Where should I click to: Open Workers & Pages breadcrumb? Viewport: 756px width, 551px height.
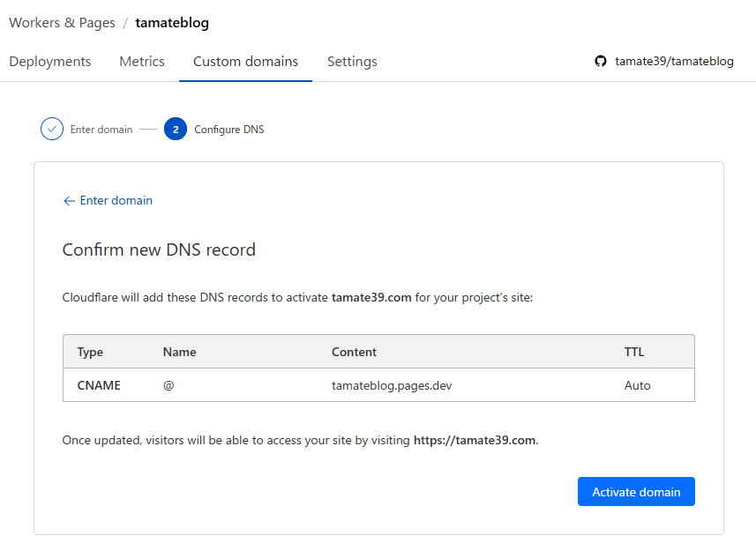[62, 23]
